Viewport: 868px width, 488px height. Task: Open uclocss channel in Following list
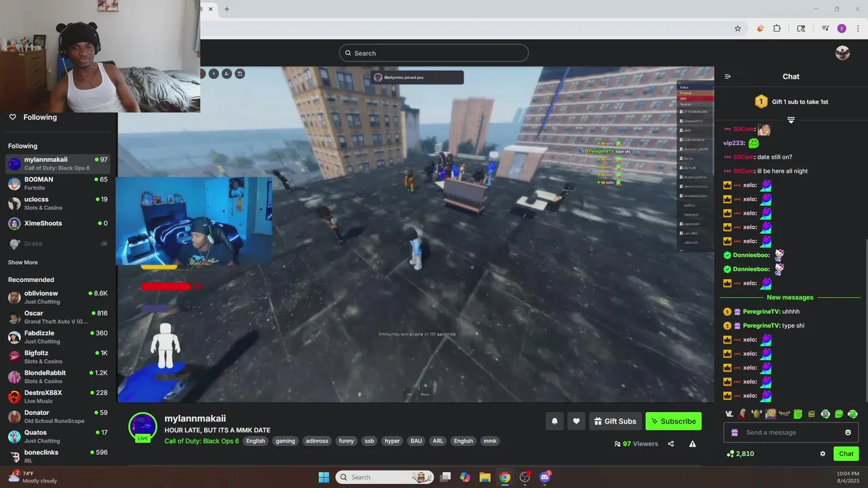coord(58,203)
